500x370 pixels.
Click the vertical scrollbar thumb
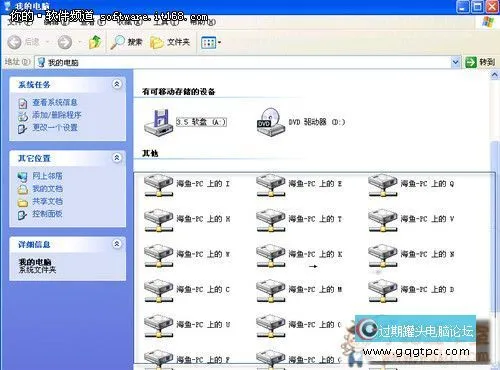tap(495, 227)
